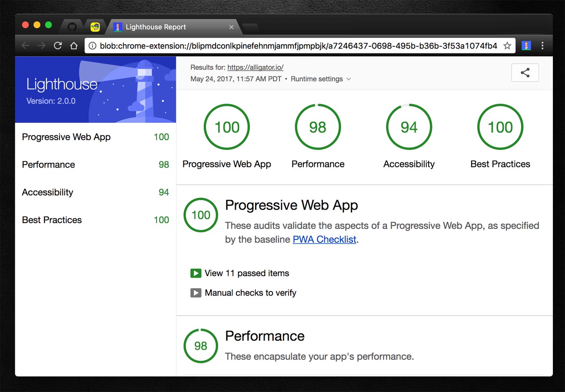565x392 pixels.
Task: Click the 98 gauge beside Performance heading
Action: (x=201, y=346)
